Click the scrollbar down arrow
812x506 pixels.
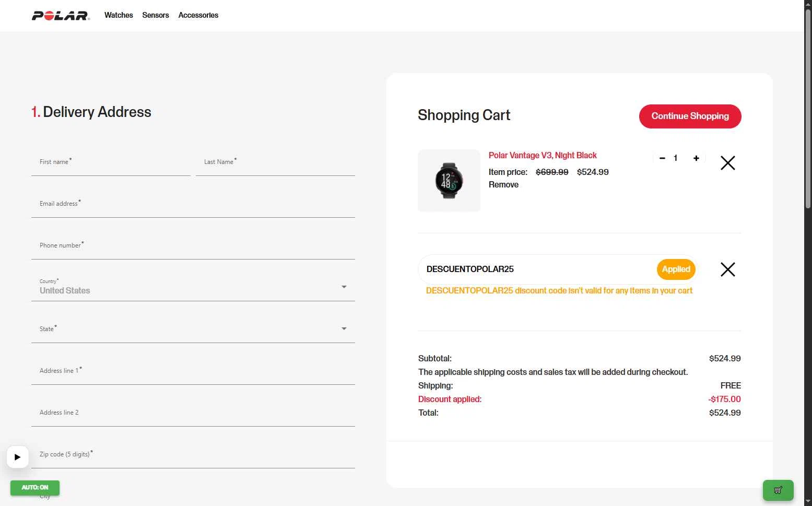(x=808, y=502)
